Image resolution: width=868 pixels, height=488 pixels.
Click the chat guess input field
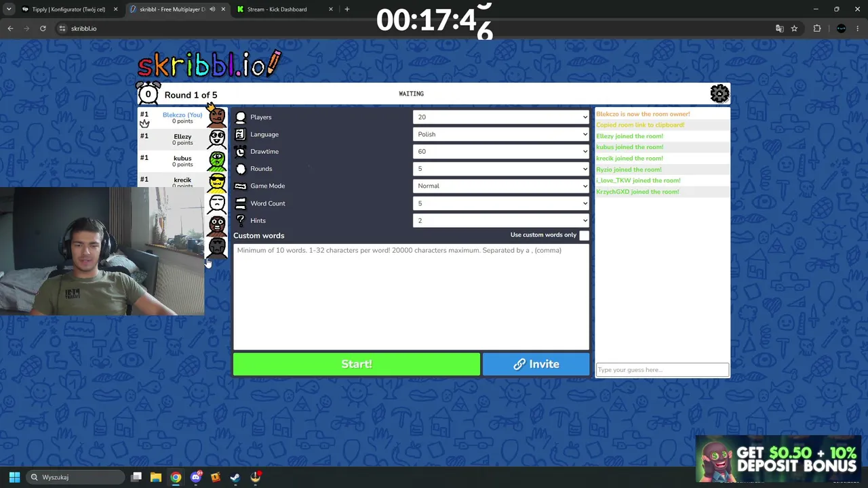click(663, 369)
